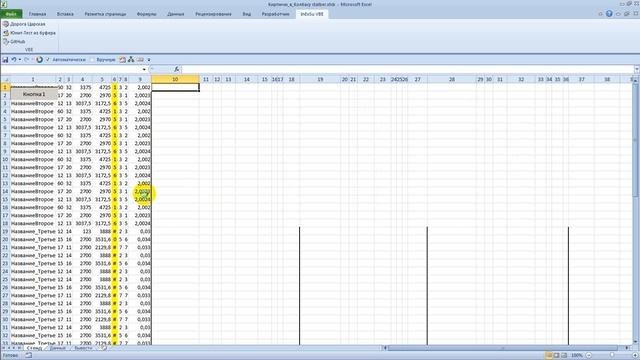Select column header 10
Image resolution: width=640 pixels, height=360 pixels.
(175, 79)
